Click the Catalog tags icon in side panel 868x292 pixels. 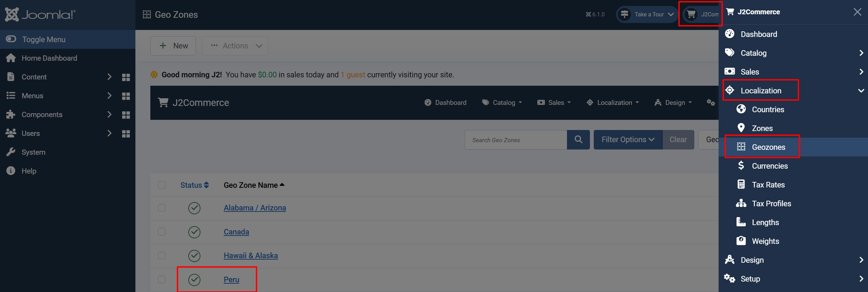click(729, 53)
